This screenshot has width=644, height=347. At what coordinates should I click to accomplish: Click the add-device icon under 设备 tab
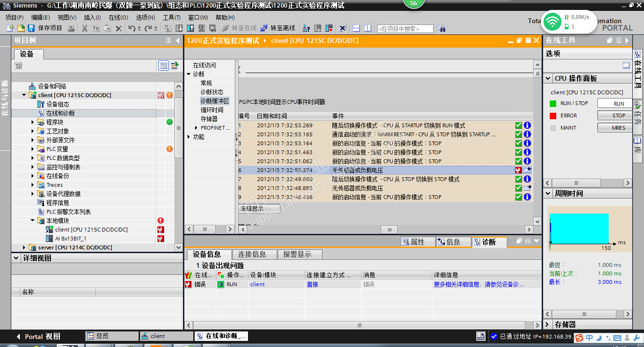tap(18, 66)
